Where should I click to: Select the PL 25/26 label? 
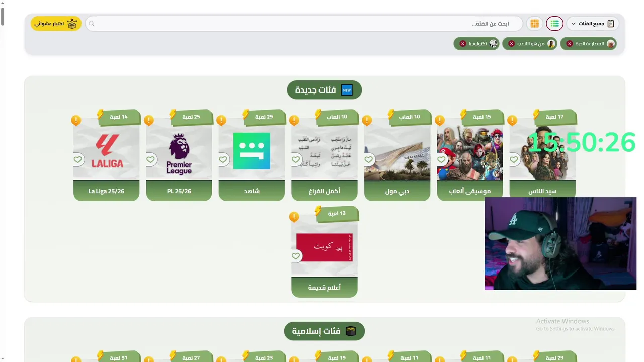coord(179,191)
